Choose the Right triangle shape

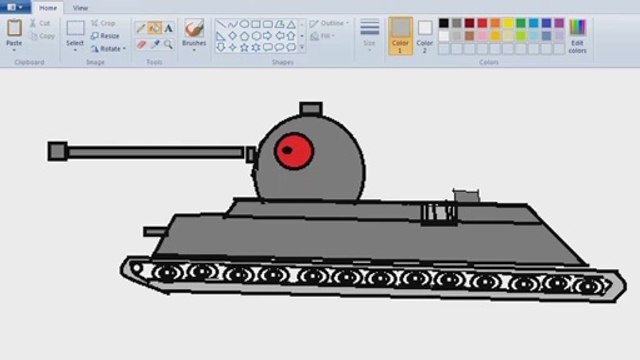click(220, 36)
